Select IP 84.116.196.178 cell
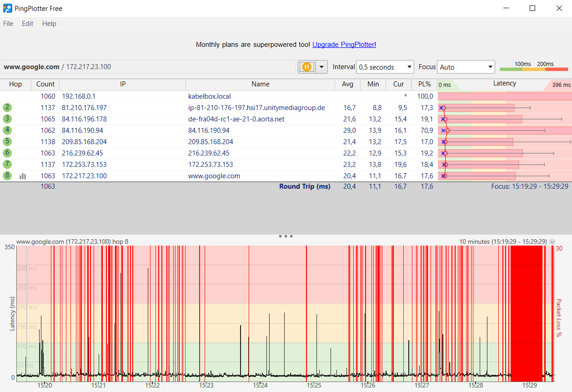Screen dimensions: 572x392 [84, 119]
